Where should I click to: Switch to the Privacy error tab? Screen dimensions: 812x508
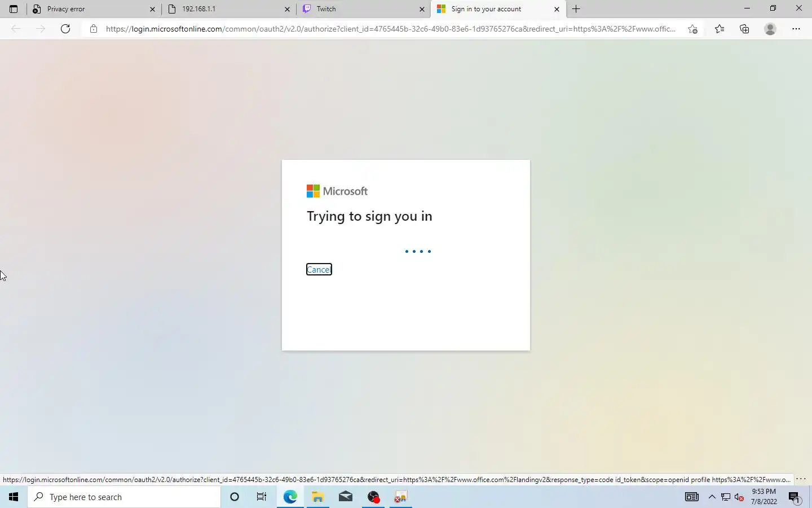[94, 9]
